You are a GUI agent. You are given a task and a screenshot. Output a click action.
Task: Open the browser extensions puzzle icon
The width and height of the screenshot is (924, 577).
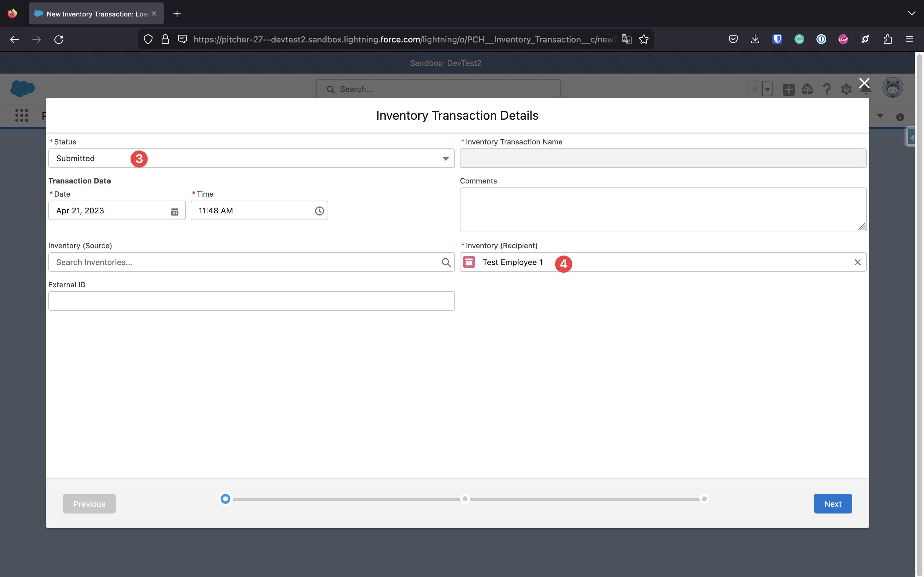(x=887, y=39)
